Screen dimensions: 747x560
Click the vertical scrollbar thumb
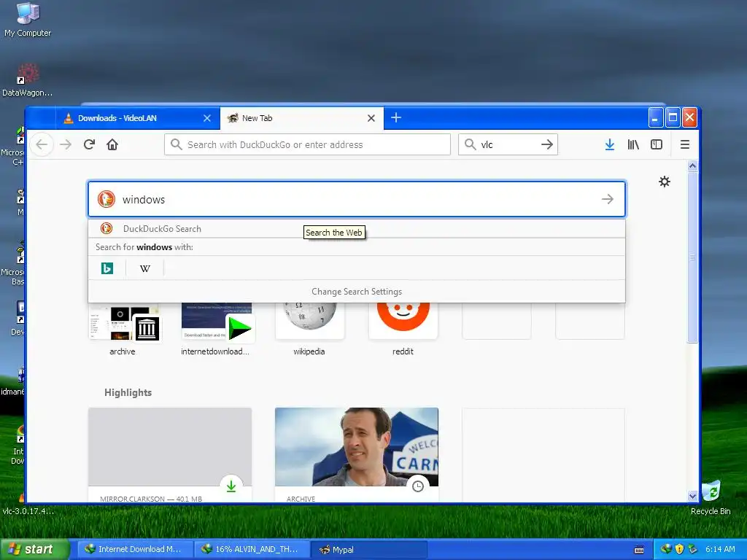pyautogui.click(x=693, y=257)
